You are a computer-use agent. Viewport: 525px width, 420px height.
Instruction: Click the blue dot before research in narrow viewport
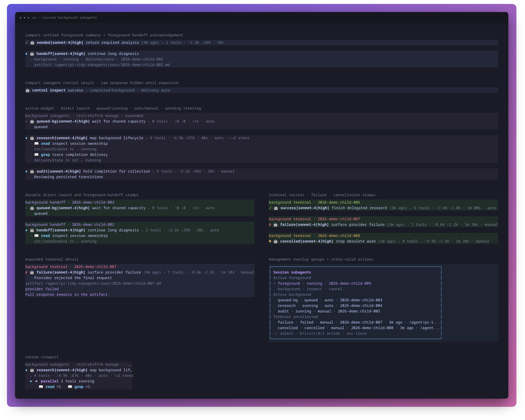pos(26,370)
